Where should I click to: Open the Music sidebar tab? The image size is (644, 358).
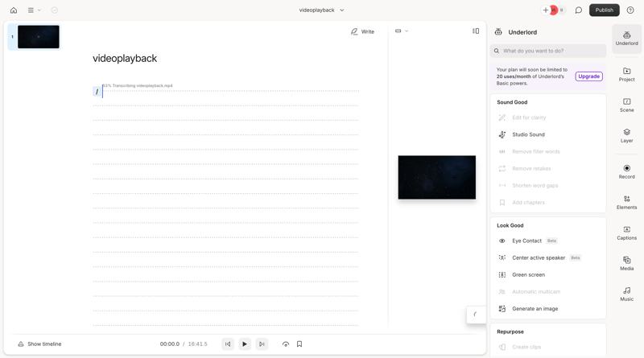(x=627, y=294)
